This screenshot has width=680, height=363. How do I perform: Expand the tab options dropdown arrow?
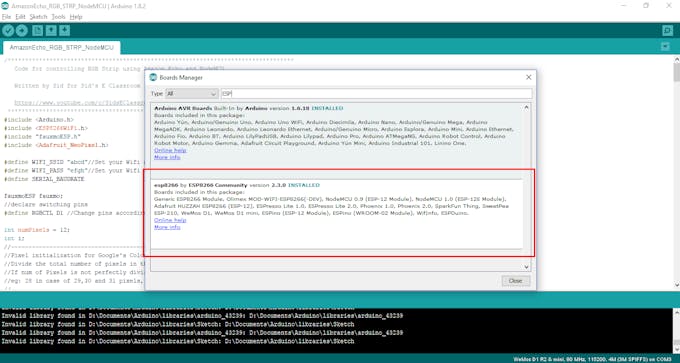coord(665,47)
